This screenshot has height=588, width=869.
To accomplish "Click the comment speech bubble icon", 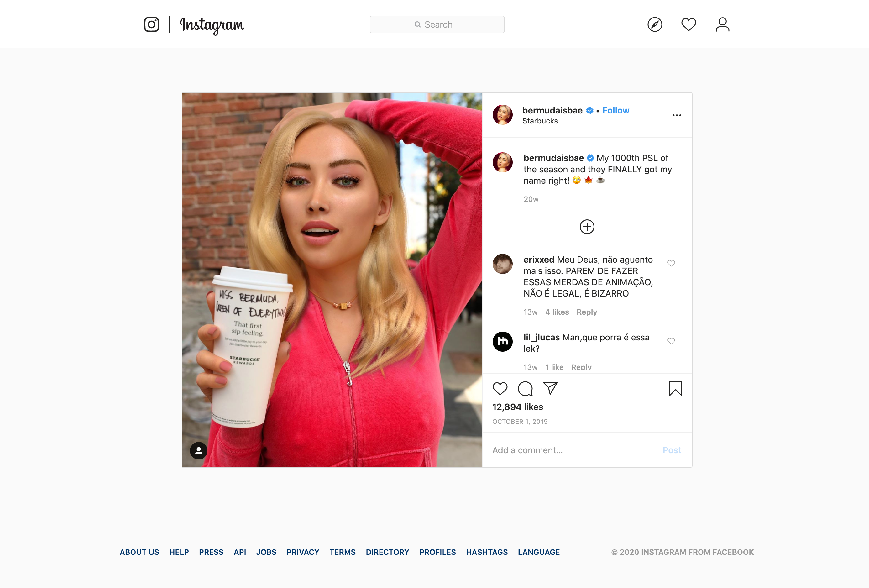I will 525,389.
